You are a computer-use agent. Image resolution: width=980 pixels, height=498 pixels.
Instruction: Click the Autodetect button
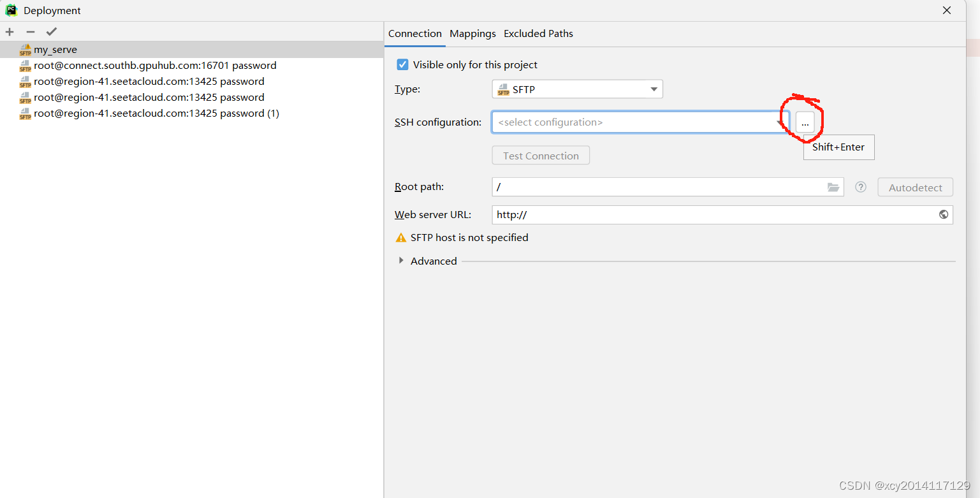point(915,187)
